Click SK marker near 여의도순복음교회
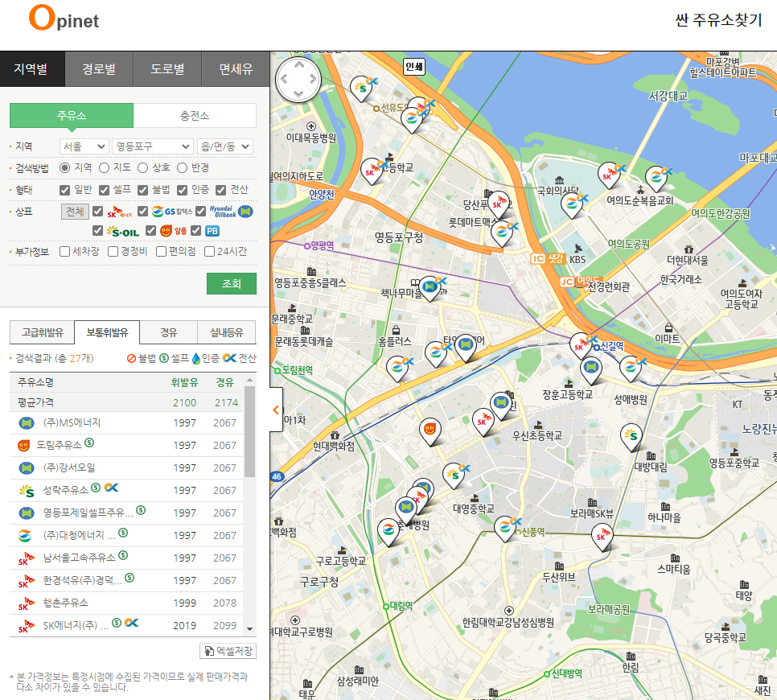Screen dimensions: 777x700 pos(609,175)
